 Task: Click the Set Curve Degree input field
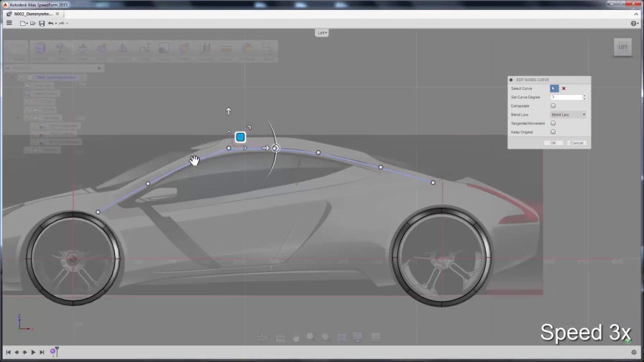[566, 97]
